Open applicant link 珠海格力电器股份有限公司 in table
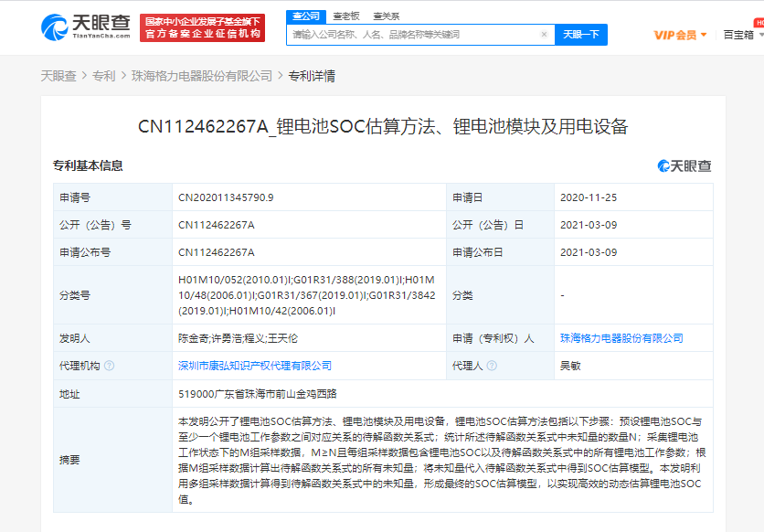The width and height of the screenshot is (764, 532). tap(621, 338)
